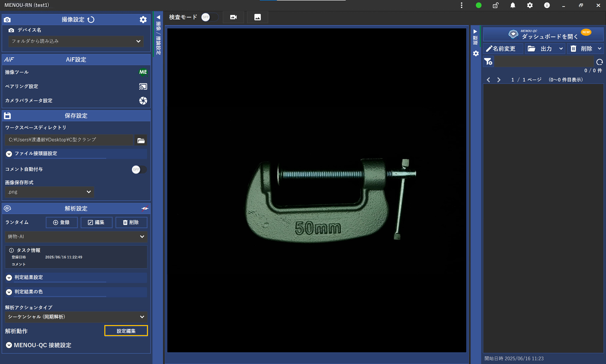This screenshot has width=606, height=364.
Task: Click the image load icon beside camera
Action: pos(257,17)
